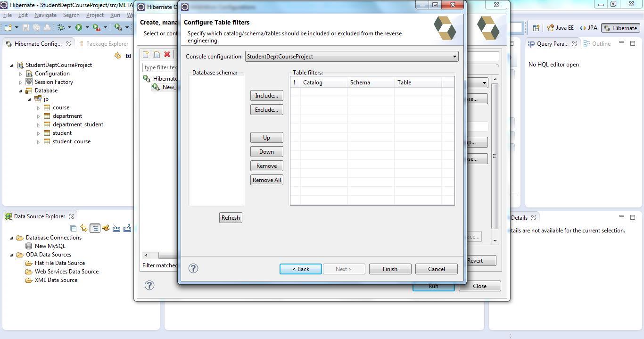Click Export profiles icon in Data Source Explorer
The height and width of the screenshot is (339, 644).
pos(127,228)
